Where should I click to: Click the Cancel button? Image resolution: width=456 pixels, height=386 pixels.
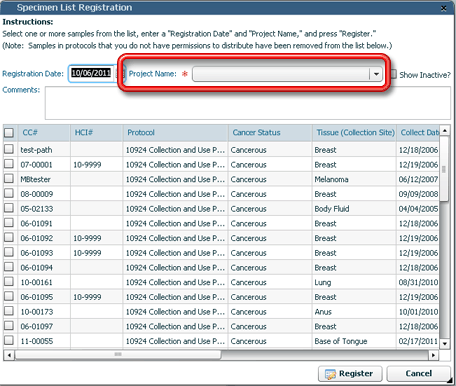[419, 374]
